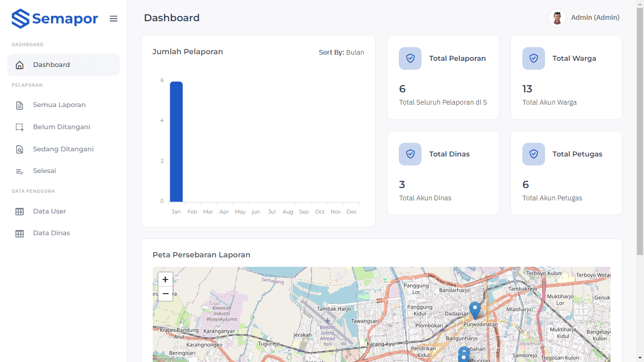Image resolution: width=644 pixels, height=362 pixels.
Task: Click the Semua Laporan document icon
Action: tap(19, 105)
